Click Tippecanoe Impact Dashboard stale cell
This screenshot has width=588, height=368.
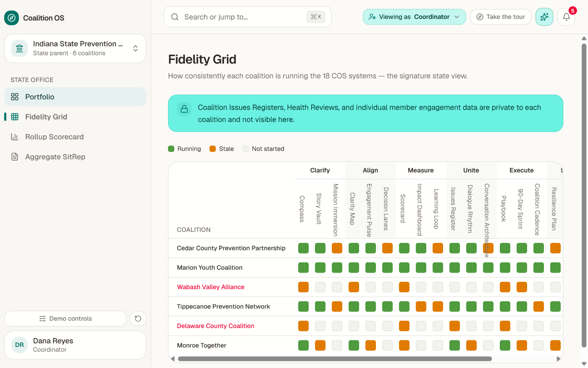421,307
